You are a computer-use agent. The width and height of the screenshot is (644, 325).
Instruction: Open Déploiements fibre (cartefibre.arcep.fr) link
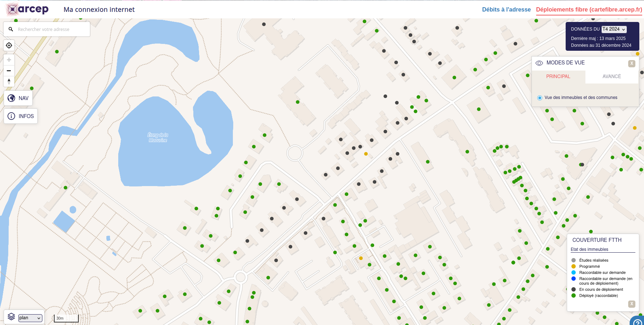pos(589,10)
